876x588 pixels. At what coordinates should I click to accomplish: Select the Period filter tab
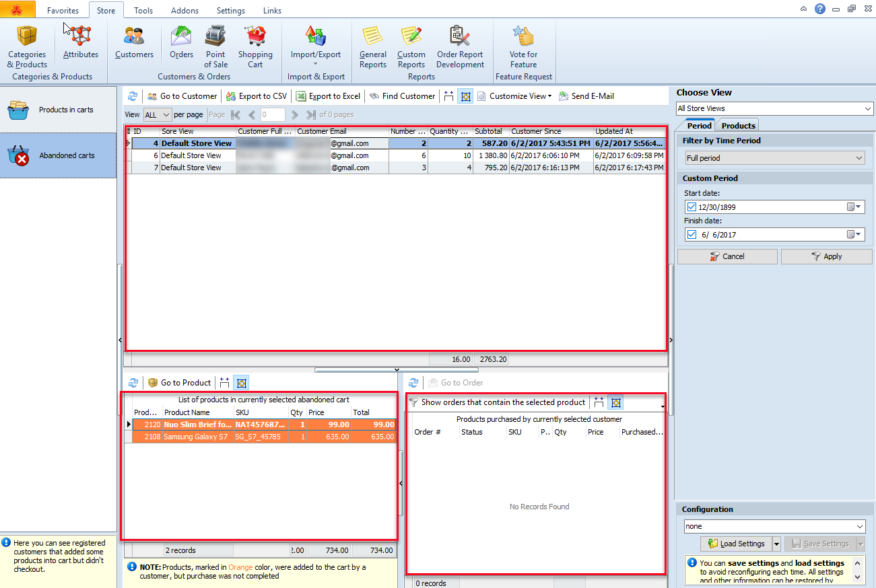point(699,126)
